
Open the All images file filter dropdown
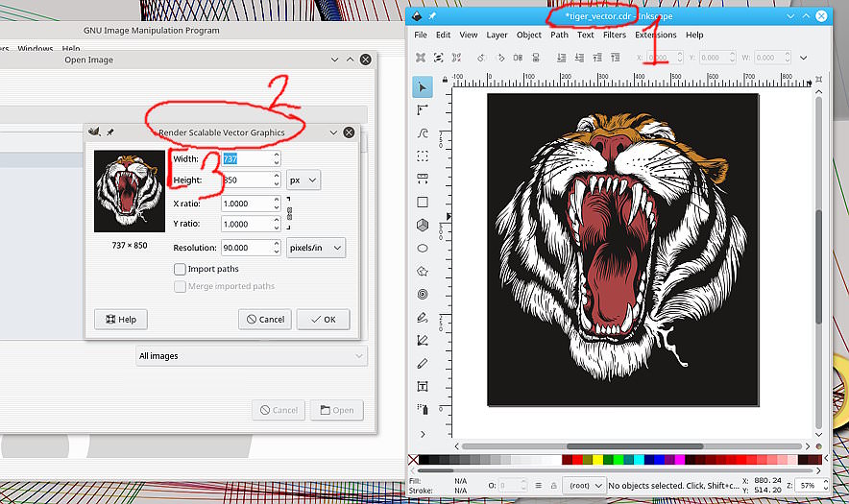[252, 356]
